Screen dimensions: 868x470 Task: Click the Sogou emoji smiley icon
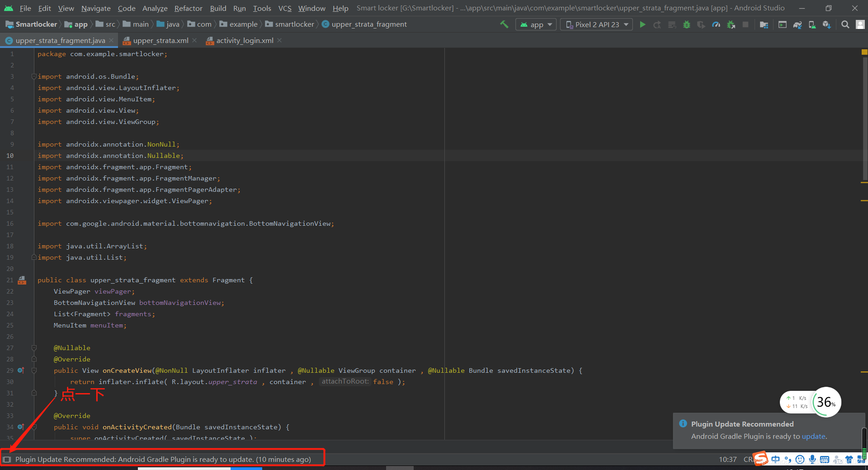(800, 460)
